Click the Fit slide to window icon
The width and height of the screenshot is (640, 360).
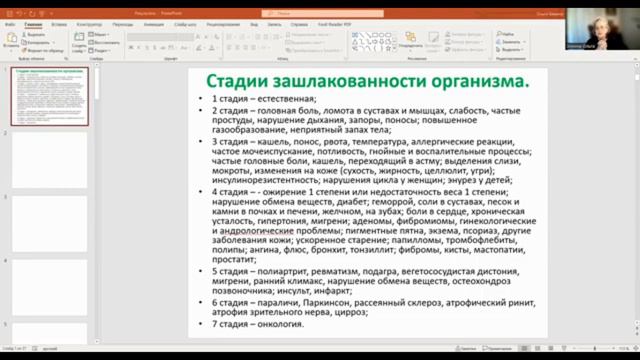(636, 349)
